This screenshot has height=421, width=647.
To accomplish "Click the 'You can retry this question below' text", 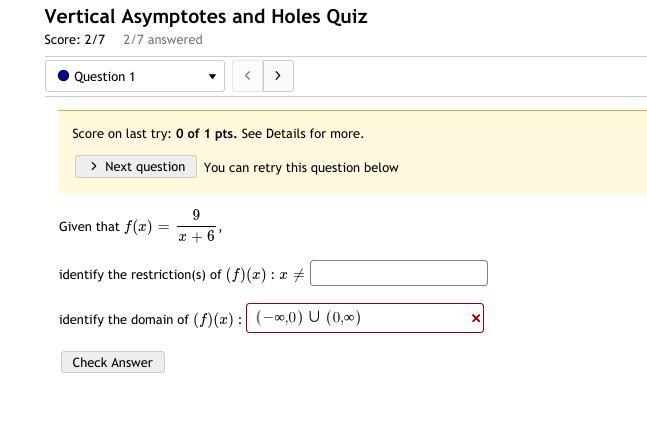I will [x=301, y=168].
